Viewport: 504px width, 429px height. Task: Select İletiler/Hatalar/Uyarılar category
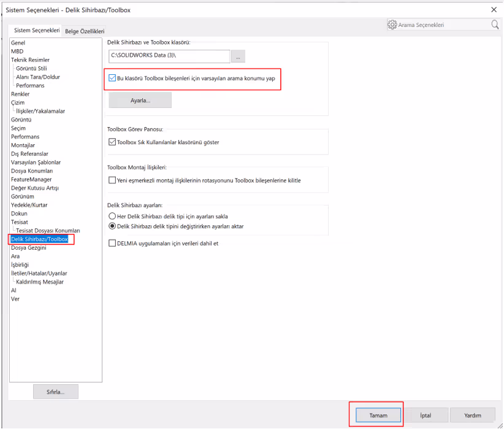pos(39,273)
